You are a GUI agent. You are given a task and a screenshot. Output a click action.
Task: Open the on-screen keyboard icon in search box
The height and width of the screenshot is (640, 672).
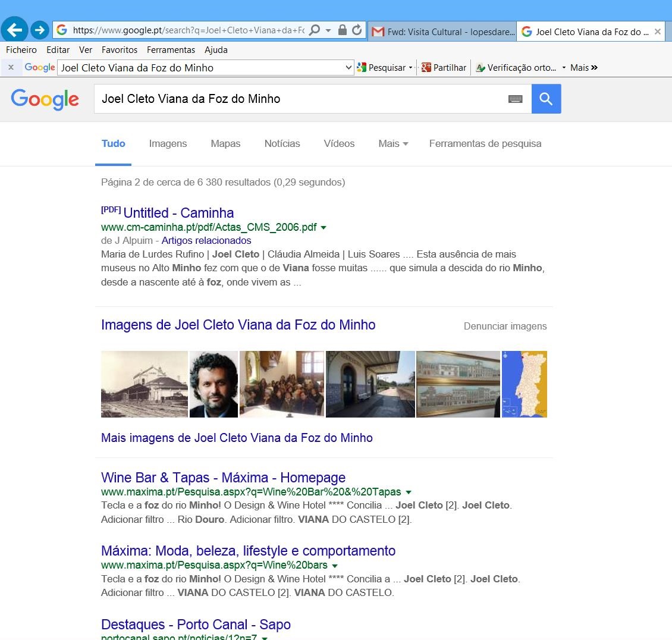pos(515,99)
